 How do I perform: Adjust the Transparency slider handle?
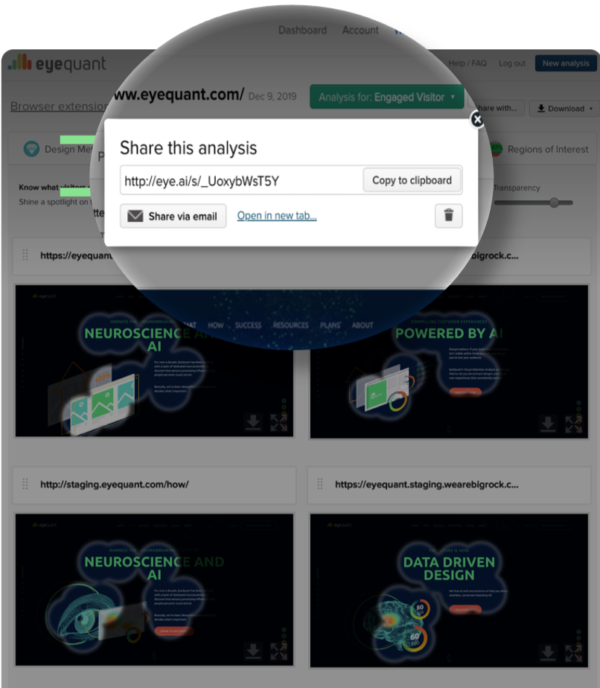pyautogui.click(x=554, y=202)
